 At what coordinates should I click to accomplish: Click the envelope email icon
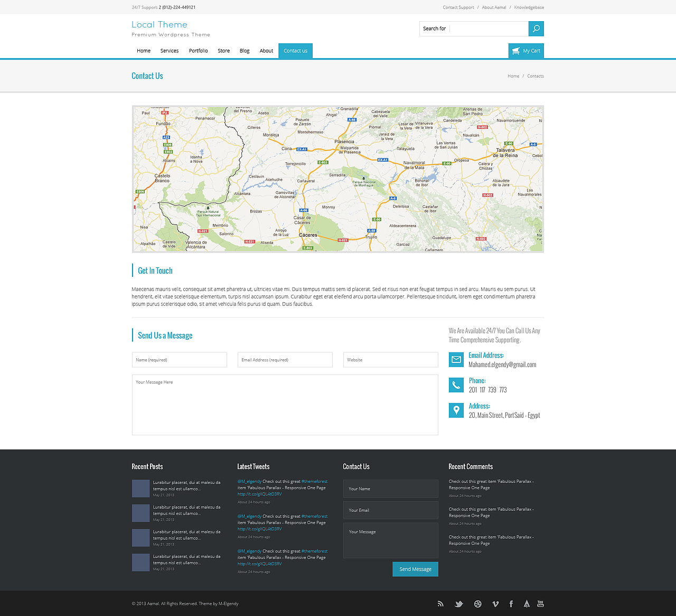click(x=456, y=359)
